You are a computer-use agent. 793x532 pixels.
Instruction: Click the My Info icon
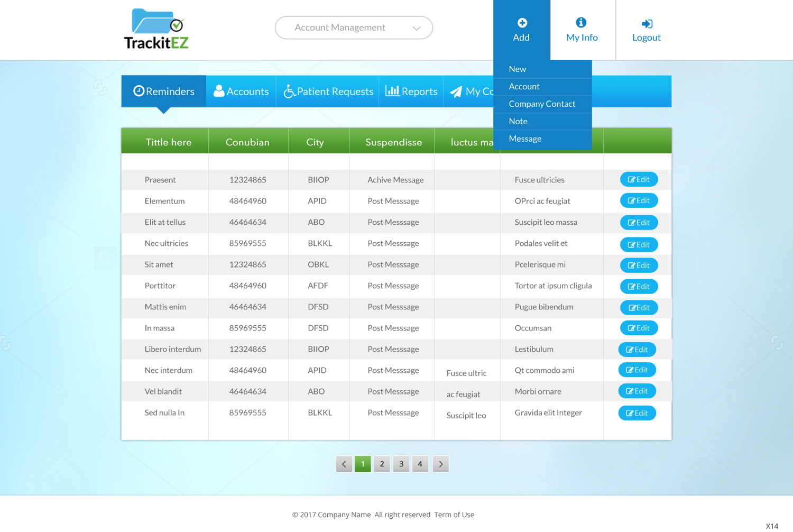(582, 30)
